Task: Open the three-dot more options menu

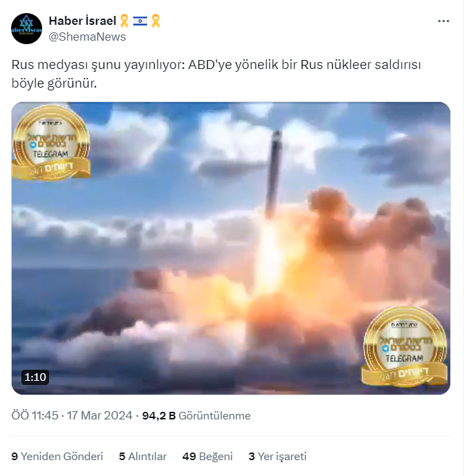Action: click(x=443, y=21)
